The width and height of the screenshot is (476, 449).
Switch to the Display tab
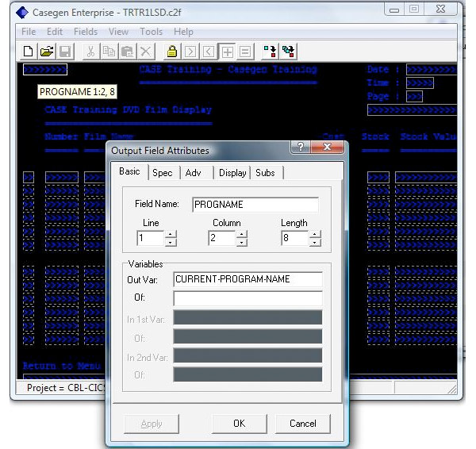pos(232,173)
